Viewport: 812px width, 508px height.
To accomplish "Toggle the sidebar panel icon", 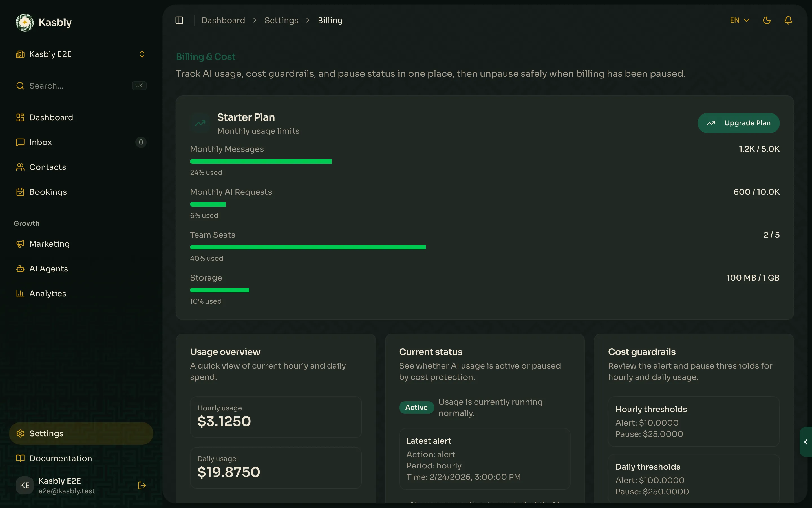I will [x=179, y=20].
